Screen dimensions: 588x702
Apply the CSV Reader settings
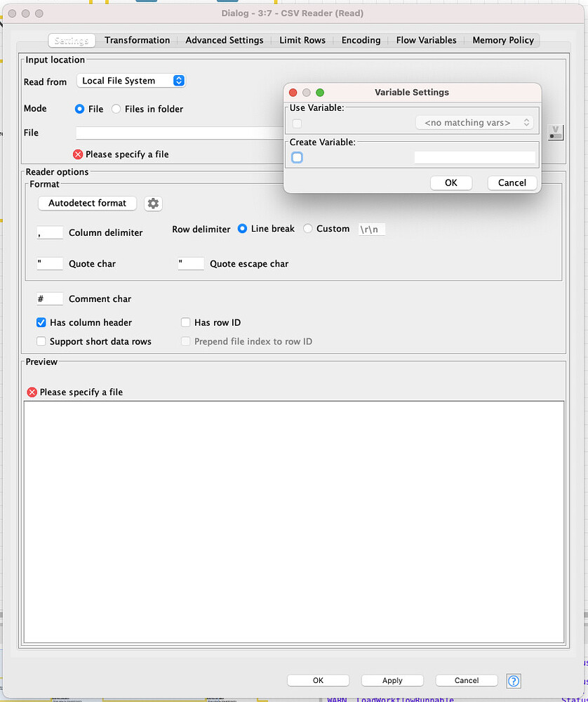pos(392,680)
